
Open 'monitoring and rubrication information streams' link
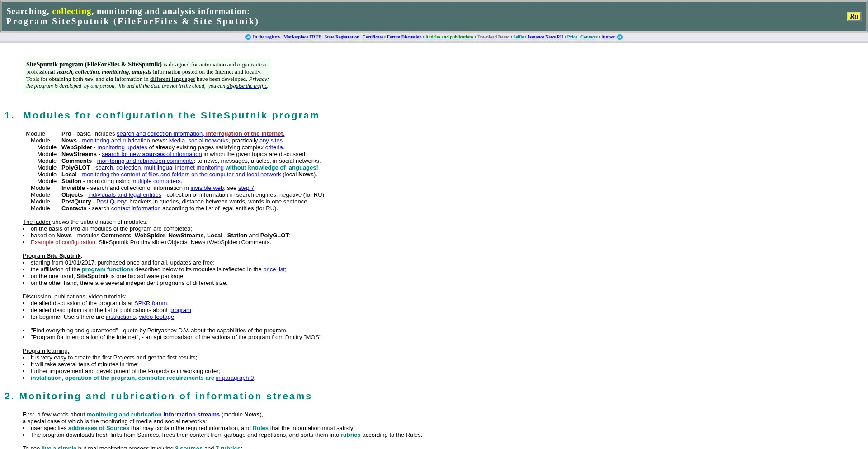click(153, 415)
